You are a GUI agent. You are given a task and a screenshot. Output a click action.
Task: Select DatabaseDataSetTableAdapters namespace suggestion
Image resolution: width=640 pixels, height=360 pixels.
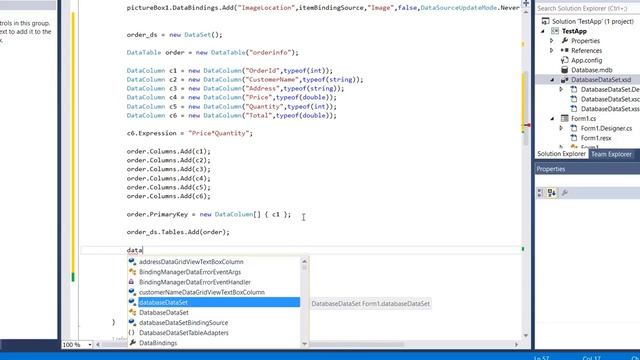click(x=184, y=333)
